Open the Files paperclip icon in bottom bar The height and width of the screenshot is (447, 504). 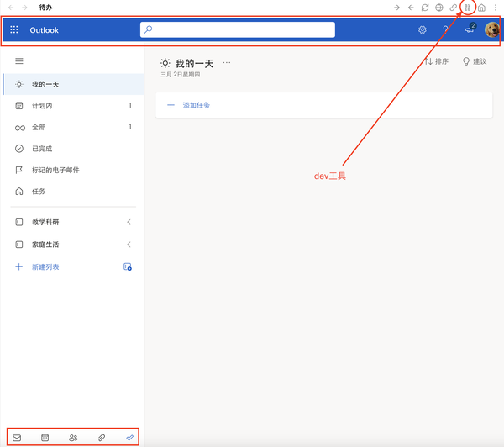click(x=102, y=438)
